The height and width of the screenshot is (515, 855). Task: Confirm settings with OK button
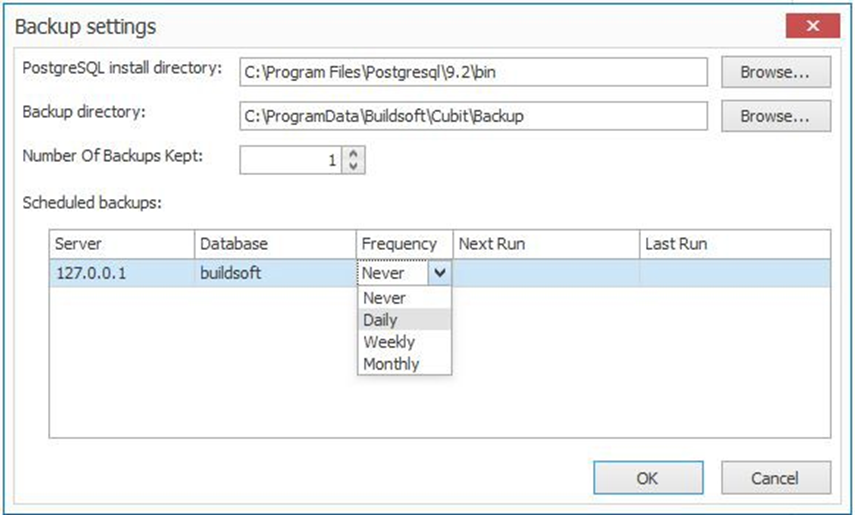click(648, 478)
